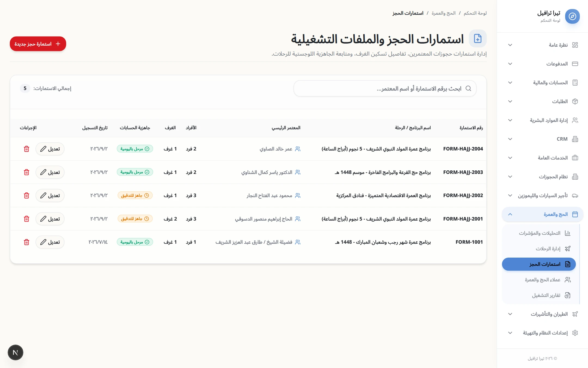Click the المدفوعات card icon in sidebar
The image size is (588, 368).
(x=575, y=64)
